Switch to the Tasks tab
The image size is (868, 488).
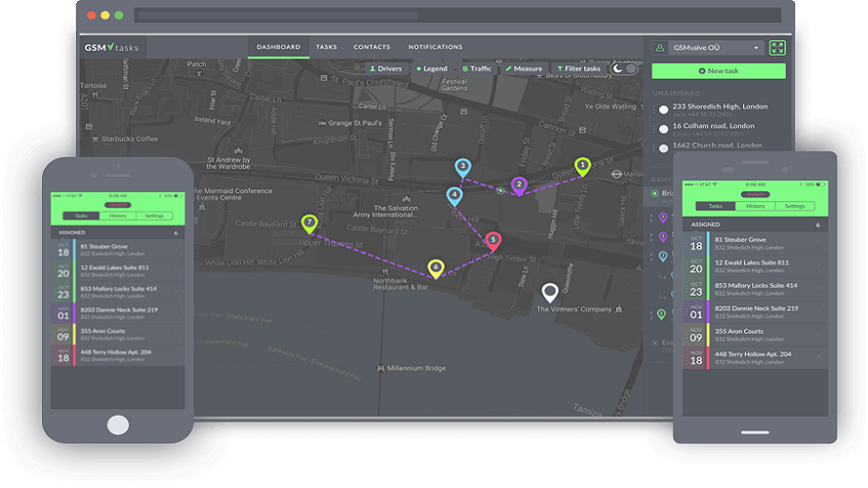coord(326,47)
